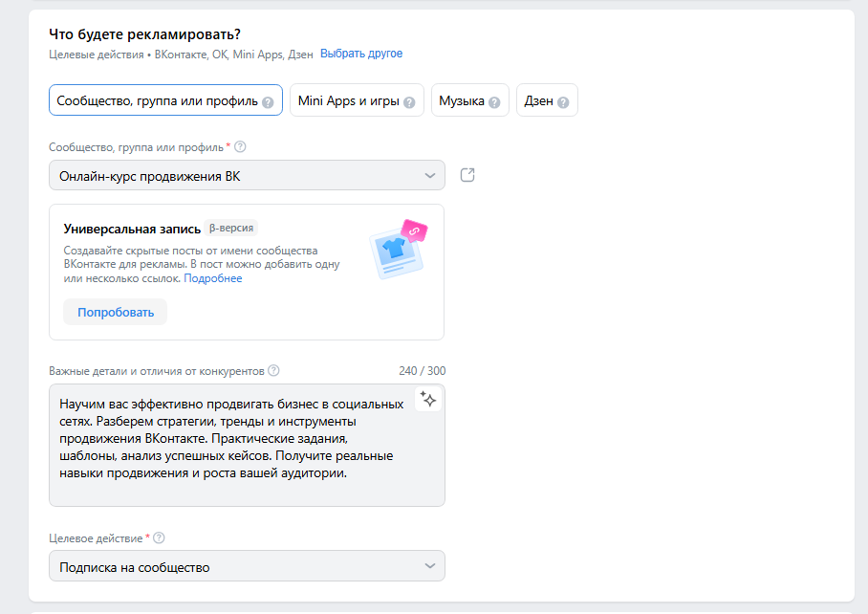Viewport: 868px width, 614px height.
Task: Open the 'Онлайн-курс продвижения ВК' community dropdown
Action: point(247,175)
